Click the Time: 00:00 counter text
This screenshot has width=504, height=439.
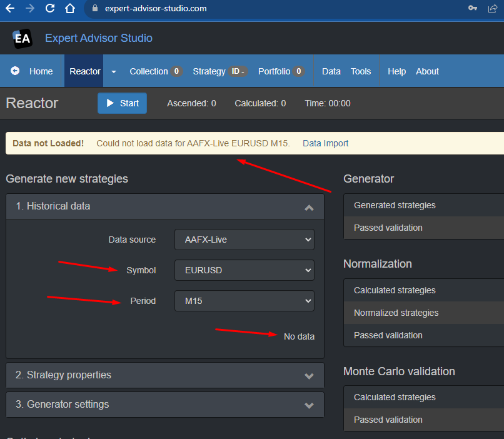pyautogui.click(x=328, y=103)
